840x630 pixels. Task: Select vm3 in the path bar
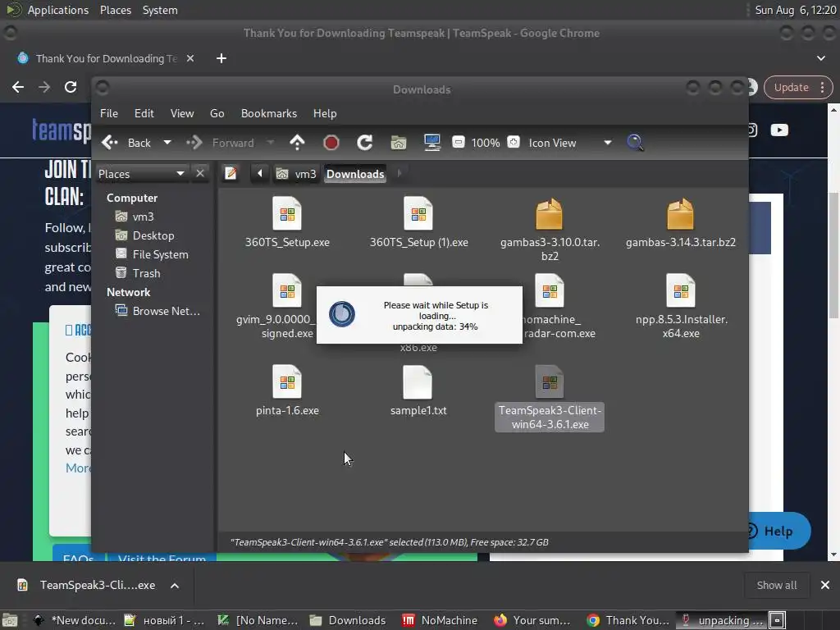(296, 174)
